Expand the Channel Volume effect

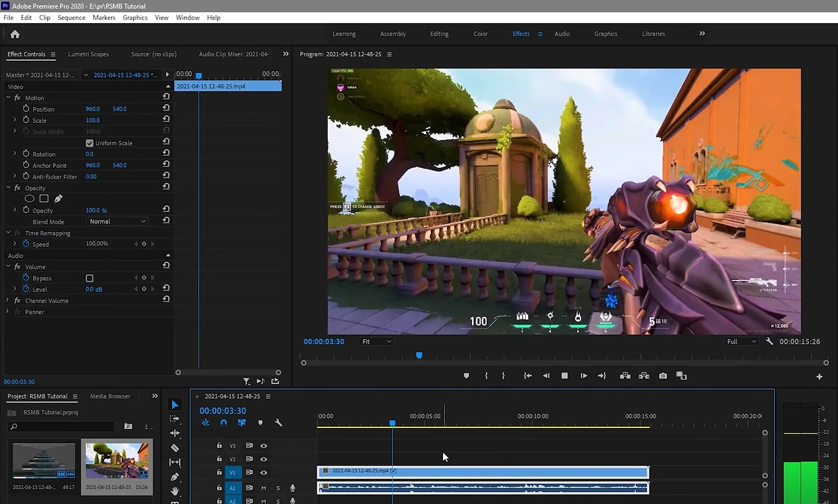[8, 300]
